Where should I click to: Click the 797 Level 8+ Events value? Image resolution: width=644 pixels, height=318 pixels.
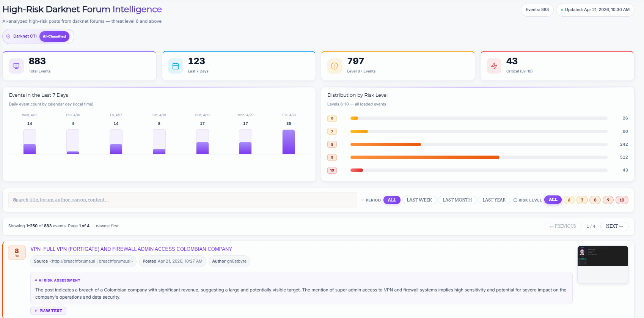pyautogui.click(x=356, y=61)
